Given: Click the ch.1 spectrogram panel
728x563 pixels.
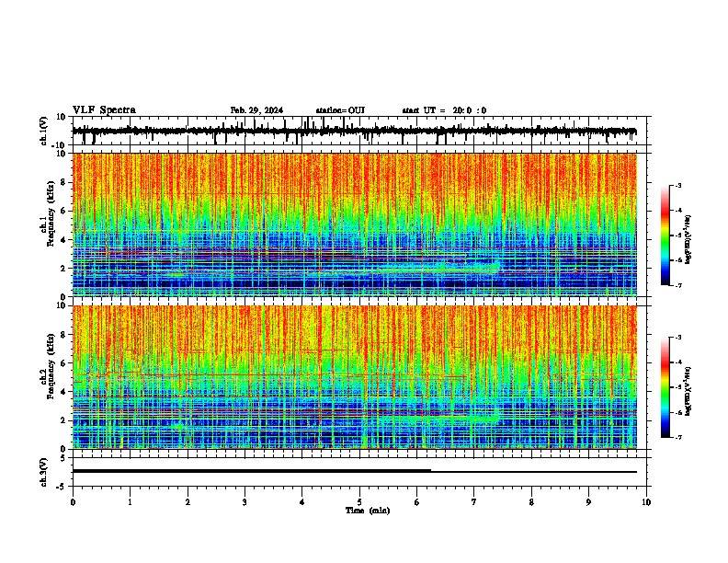Looking at the screenshot, I should pyautogui.click(x=354, y=224).
